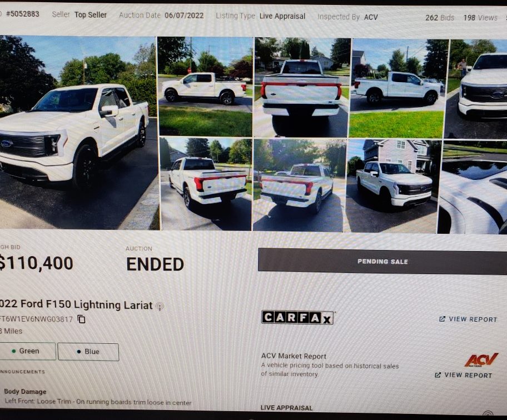The width and height of the screenshot is (507, 420).
Task: Open the passenger side profile truck photo
Action: click(x=400, y=88)
